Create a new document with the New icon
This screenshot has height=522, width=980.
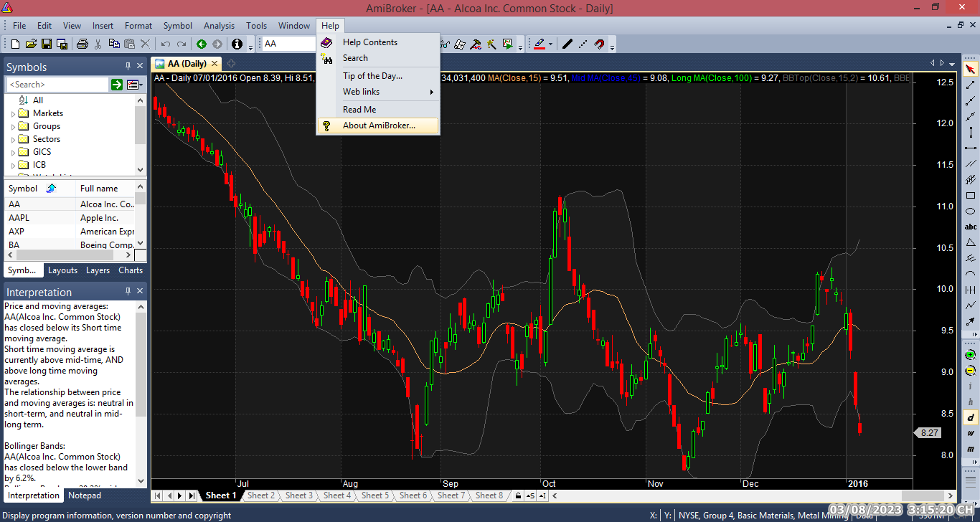point(14,44)
